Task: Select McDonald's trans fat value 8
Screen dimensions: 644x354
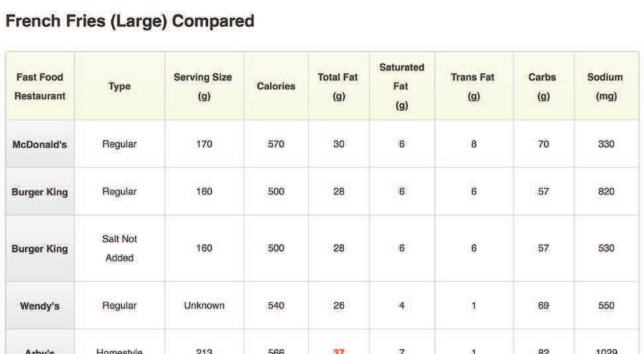Action: [x=473, y=144]
